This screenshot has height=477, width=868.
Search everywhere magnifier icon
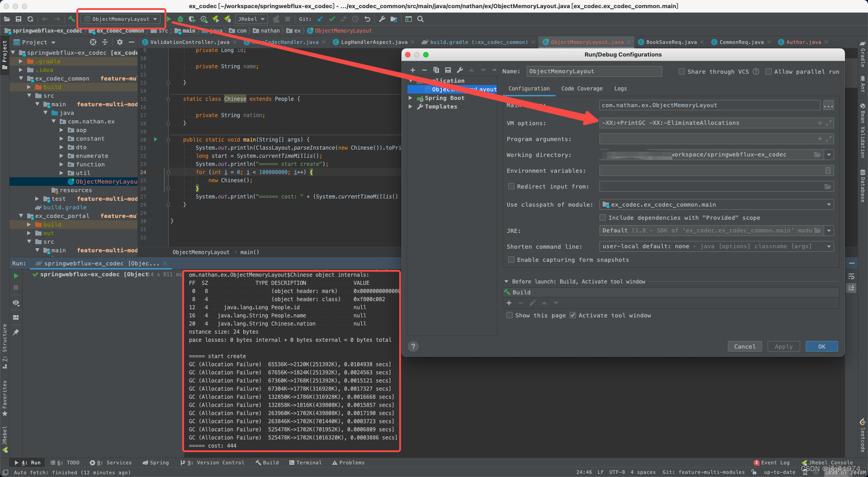(420, 19)
